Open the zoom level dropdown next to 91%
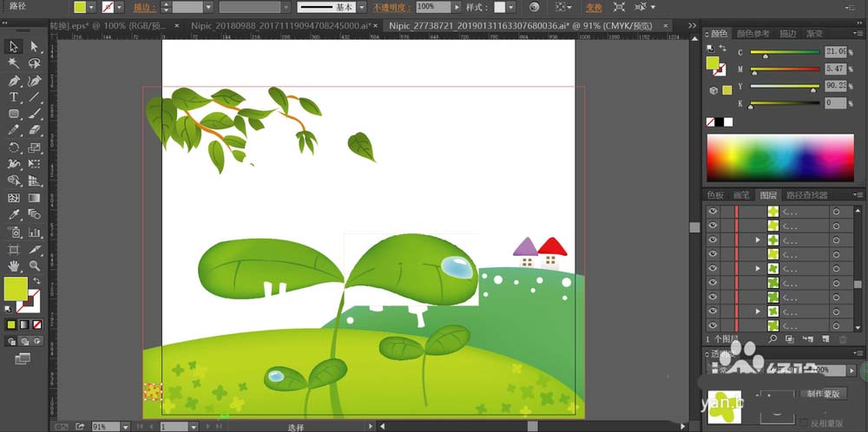Viewport: 868px width, 432px height. [126, 427]
